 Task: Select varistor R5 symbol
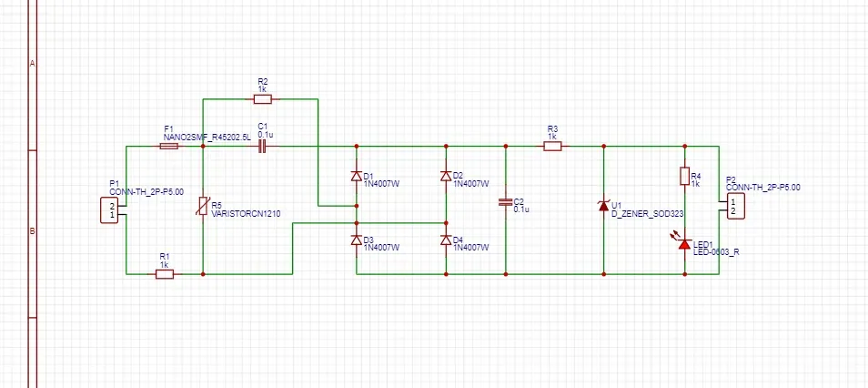tap(203, 206)
